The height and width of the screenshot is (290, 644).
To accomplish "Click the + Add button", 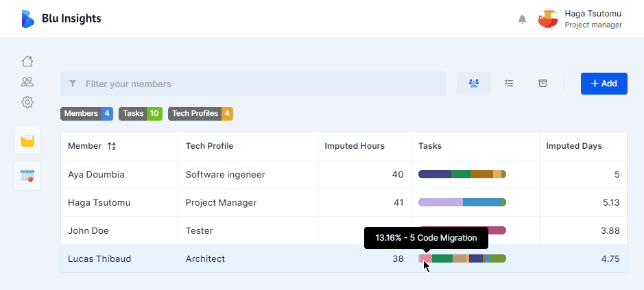I will pyautogui.click(x=604, y=84).
